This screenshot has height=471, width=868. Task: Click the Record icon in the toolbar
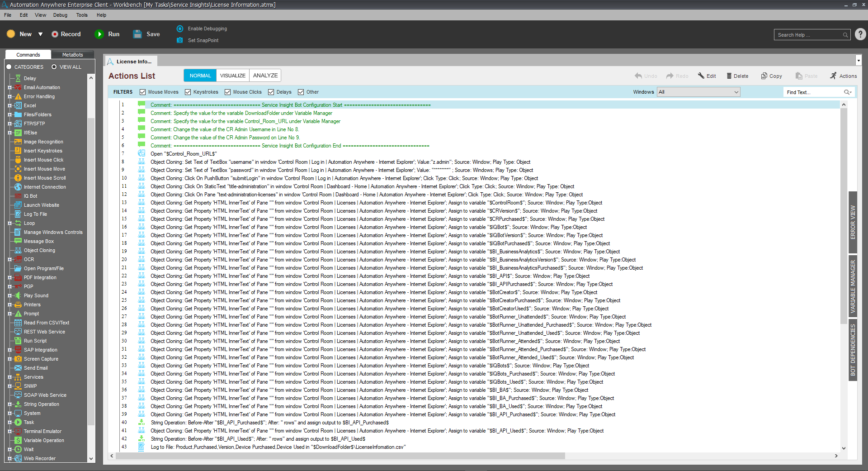point(55,34)
